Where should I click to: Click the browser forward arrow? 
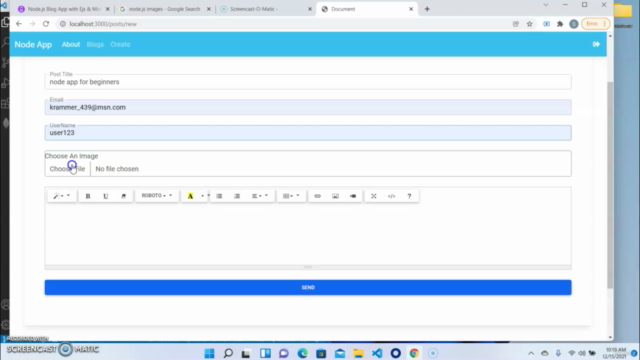click(x=32, y=24)
